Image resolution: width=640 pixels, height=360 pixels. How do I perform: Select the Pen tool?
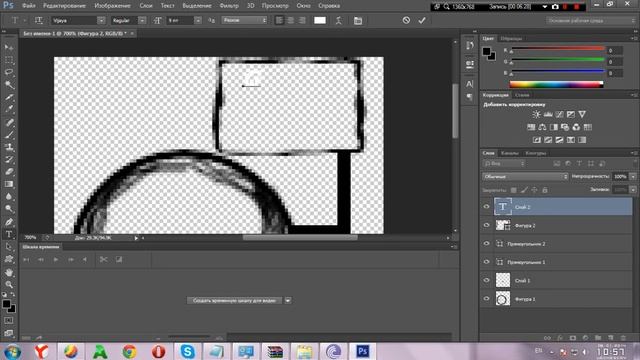pyautogui.click(x=9, y=222)
